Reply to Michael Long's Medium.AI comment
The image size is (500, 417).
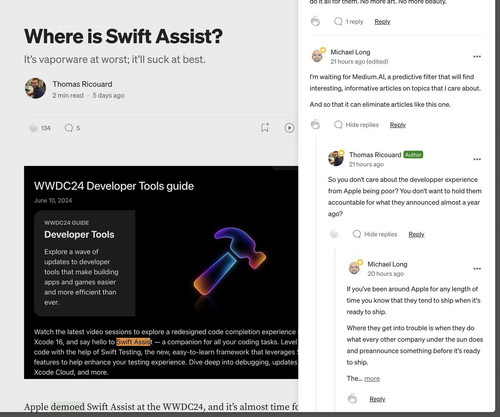[x=398, y=125]
